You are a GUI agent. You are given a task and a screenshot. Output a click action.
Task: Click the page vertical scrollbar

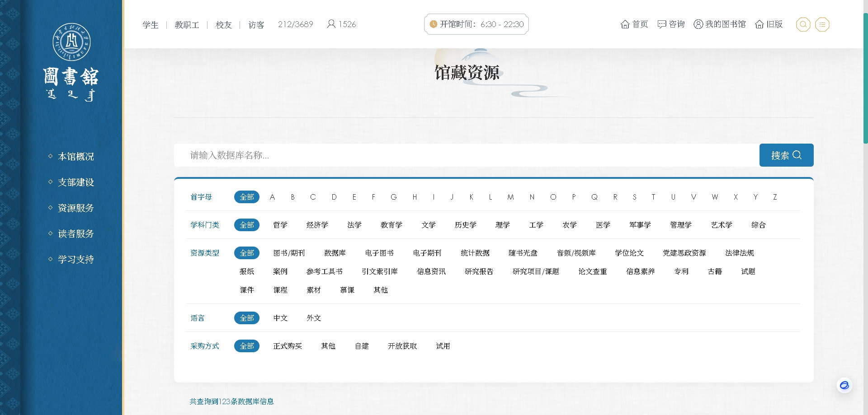tap(865, 77)
